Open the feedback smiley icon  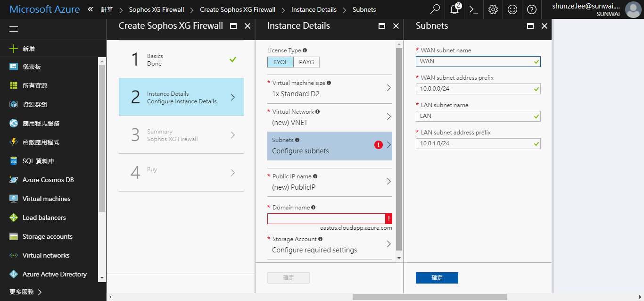(x=512, y=9)
